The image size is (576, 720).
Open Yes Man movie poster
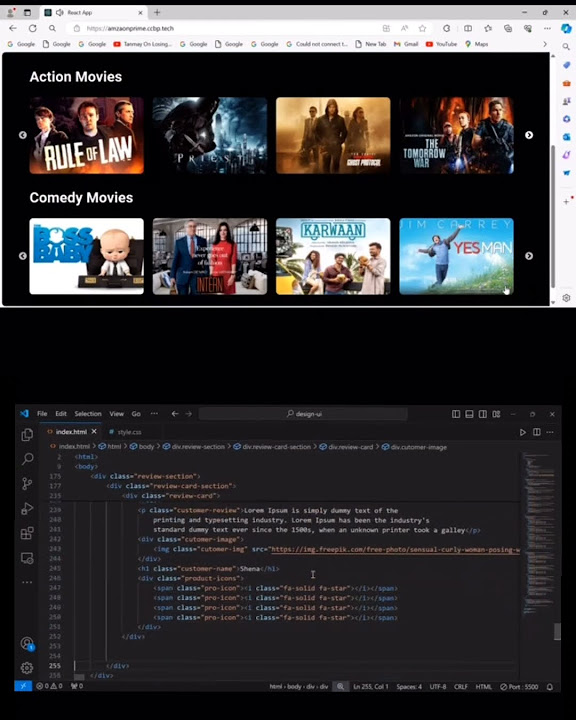click(x=456, y=256)
